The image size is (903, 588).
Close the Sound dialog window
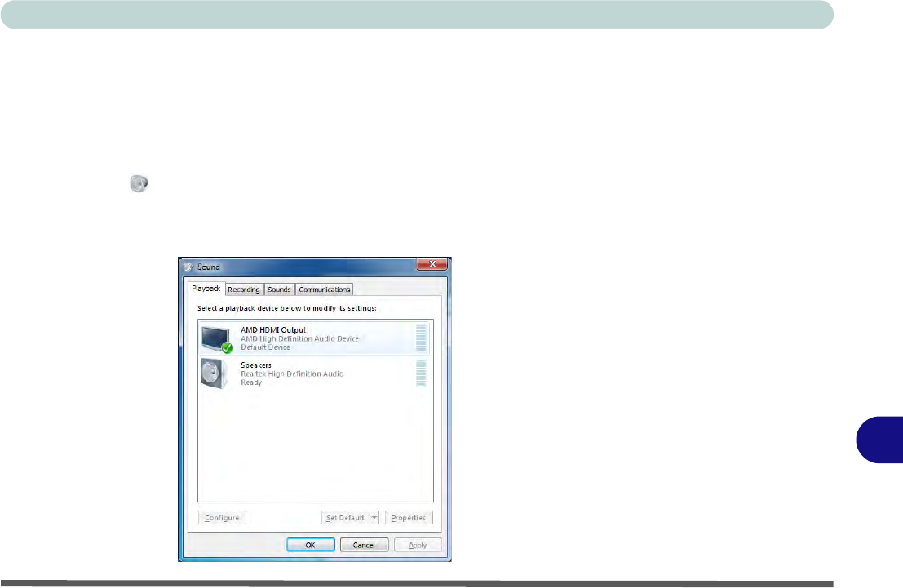coord(432,264)
